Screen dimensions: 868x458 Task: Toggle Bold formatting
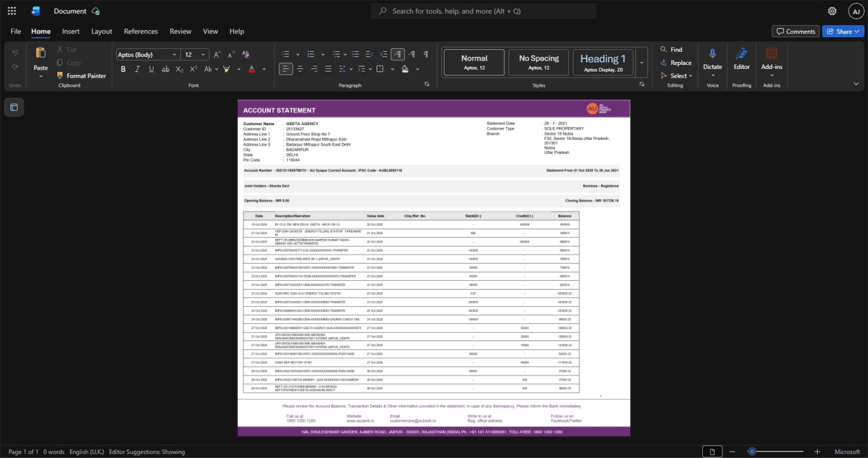[123, 69]
